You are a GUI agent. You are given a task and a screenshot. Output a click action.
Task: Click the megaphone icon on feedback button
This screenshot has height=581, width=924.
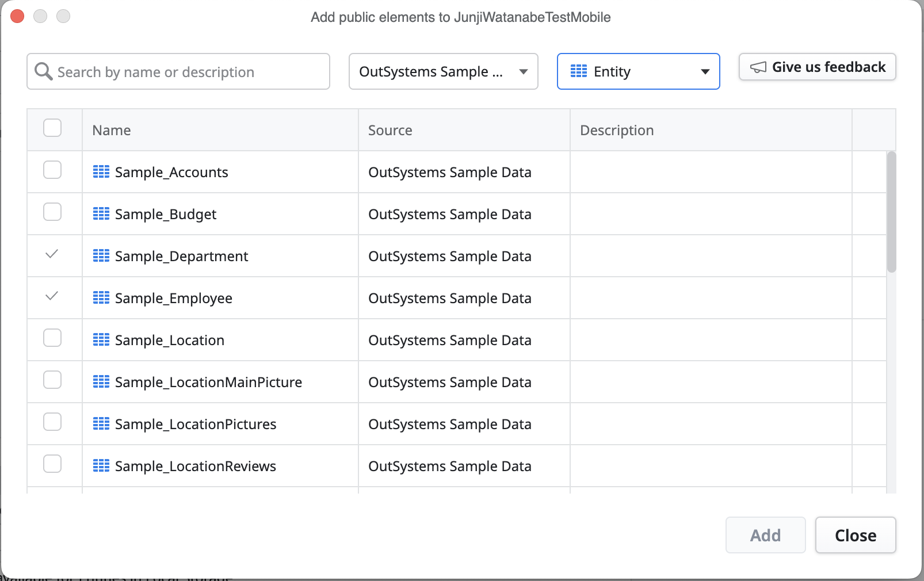[x=758, y=67]
